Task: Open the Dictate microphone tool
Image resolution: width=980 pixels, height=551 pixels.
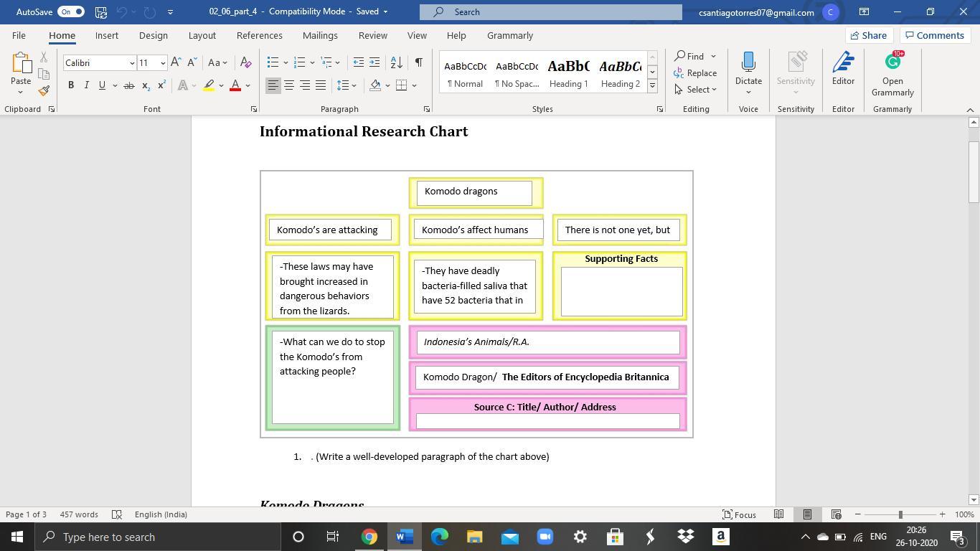Action: tap(748, 72)
